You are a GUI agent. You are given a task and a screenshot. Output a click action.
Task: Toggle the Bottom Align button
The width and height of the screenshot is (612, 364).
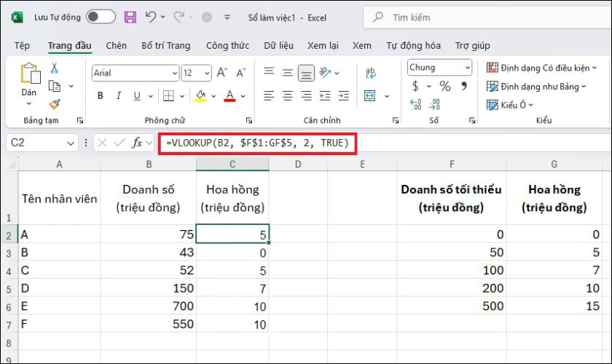306,73
